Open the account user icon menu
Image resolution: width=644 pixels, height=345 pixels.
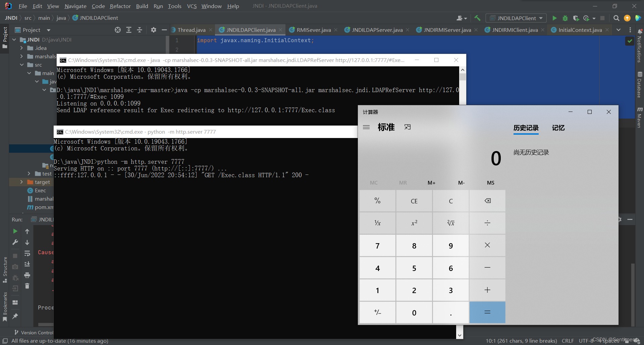(x=462, y=18)
